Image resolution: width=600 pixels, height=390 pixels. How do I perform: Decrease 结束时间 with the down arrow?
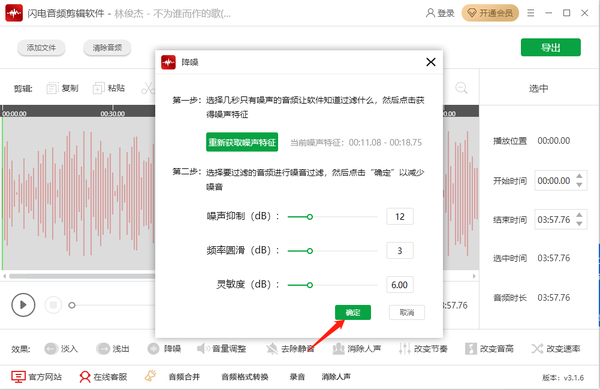coord(579,224)
